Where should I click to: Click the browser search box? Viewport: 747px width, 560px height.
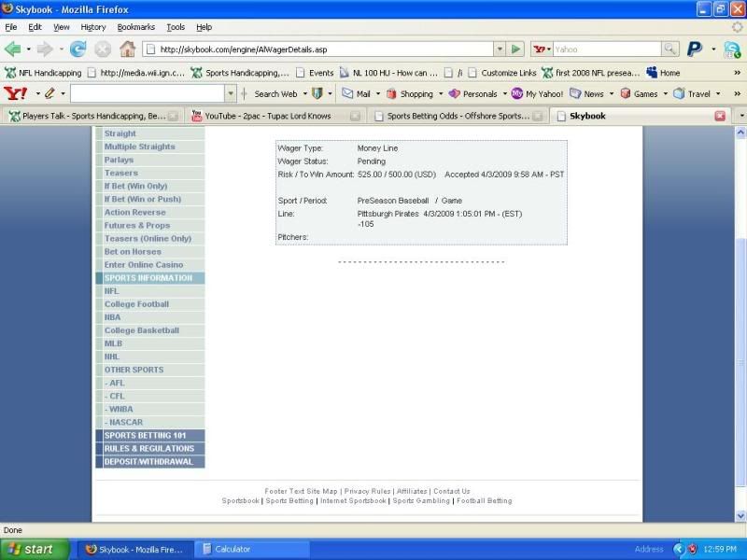click(x=606, y=49)
